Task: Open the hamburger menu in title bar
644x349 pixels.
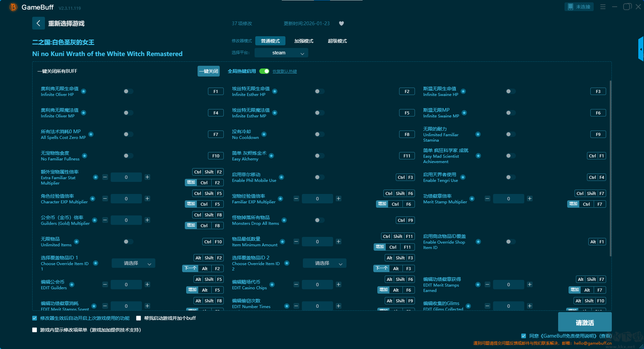Action: click(x=603, y=7)
